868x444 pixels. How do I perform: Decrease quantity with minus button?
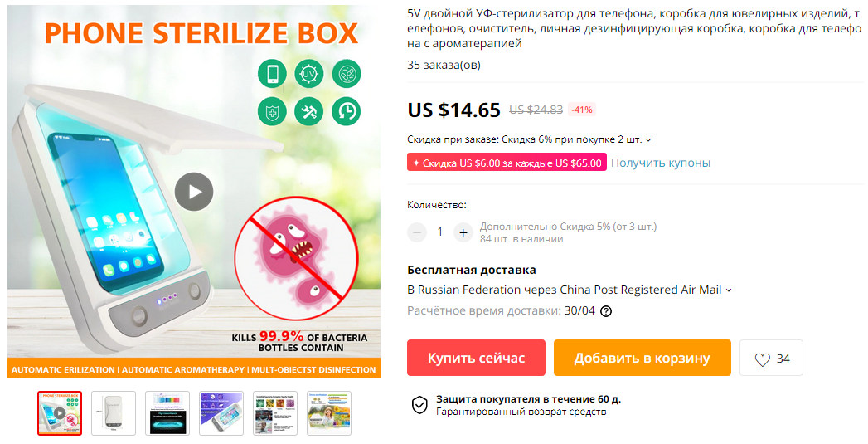[417, 232]
